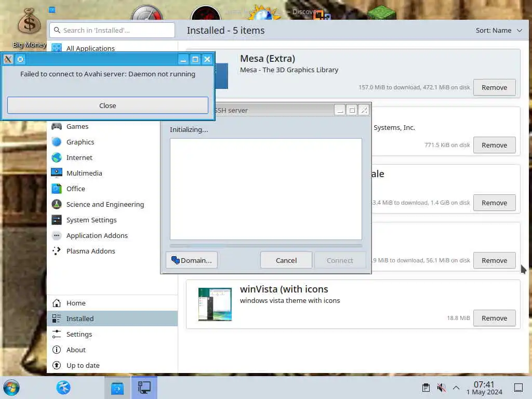Expand hidden system tray icons
The width and height of the screenshot is (532, 399).
click(x=456, y=388)
